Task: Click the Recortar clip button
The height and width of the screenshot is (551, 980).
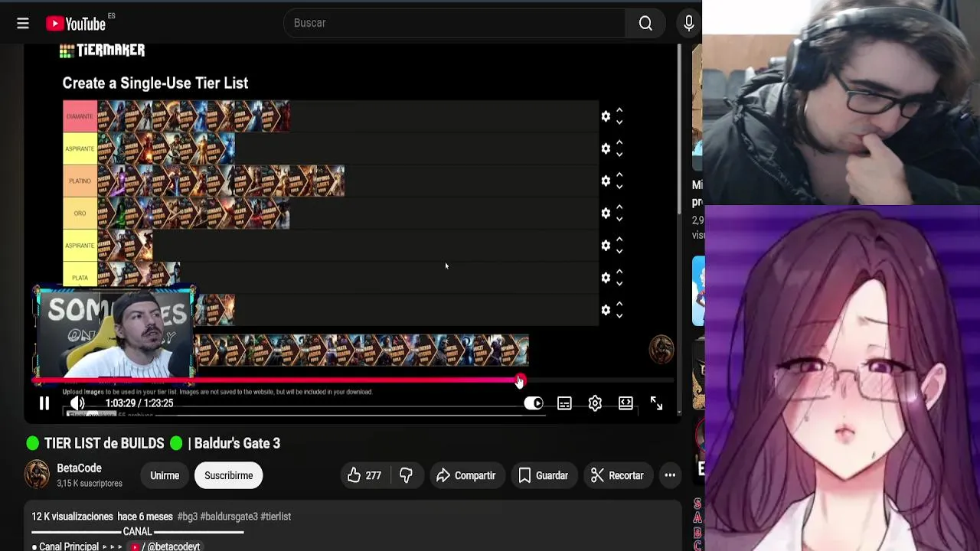Action: (x=618, y=475)
